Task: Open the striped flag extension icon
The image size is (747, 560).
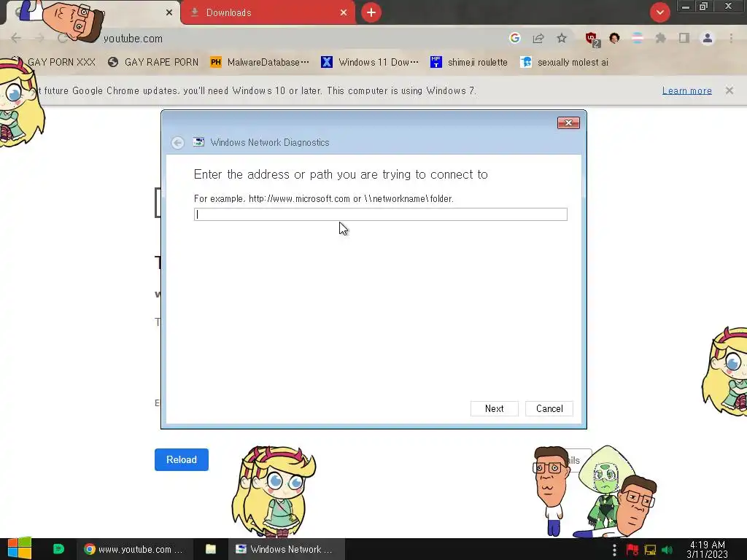Action: point(638,38)
